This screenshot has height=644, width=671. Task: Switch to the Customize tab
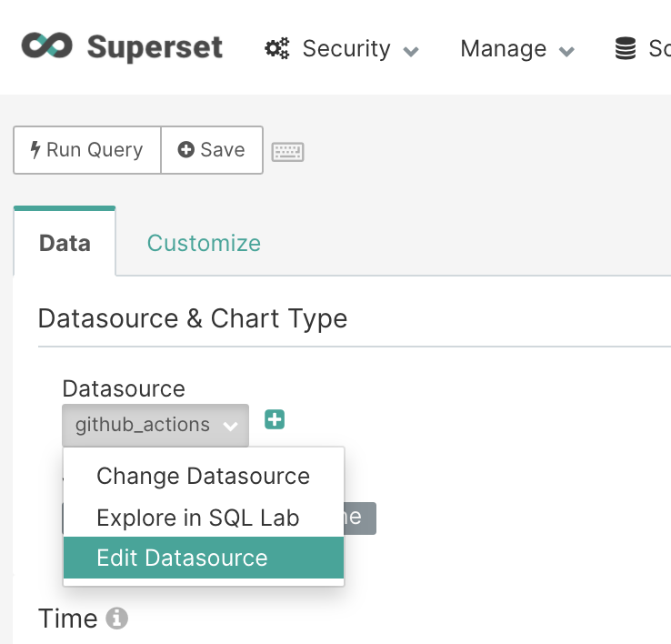pyautogui.click(x=204, y=243)
